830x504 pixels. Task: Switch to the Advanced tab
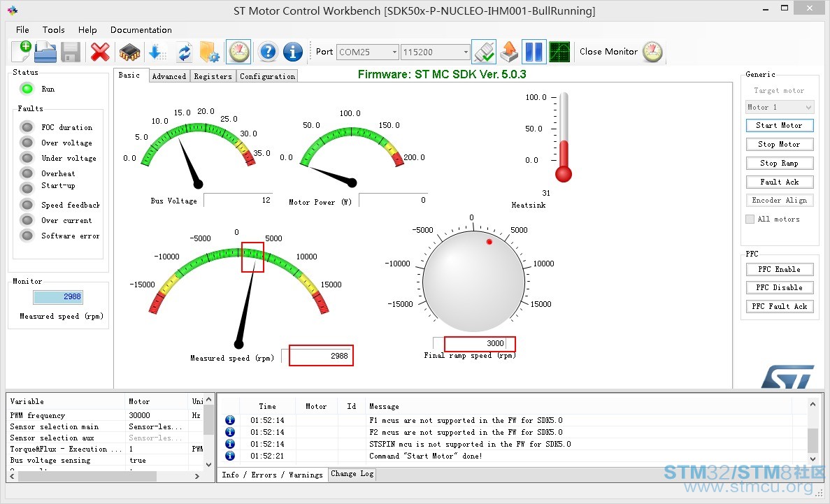pyautogui.click(x=169, y=76)
